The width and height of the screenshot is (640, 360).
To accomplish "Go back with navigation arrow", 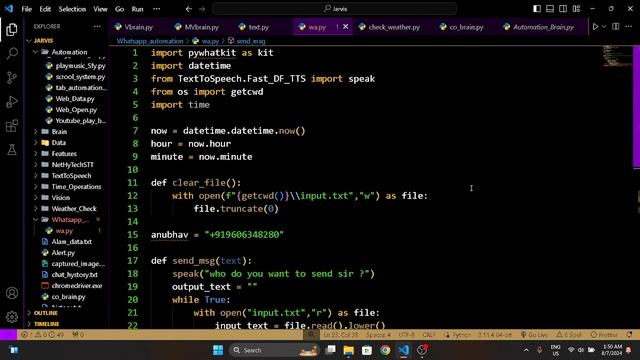I will click(189, 9).
